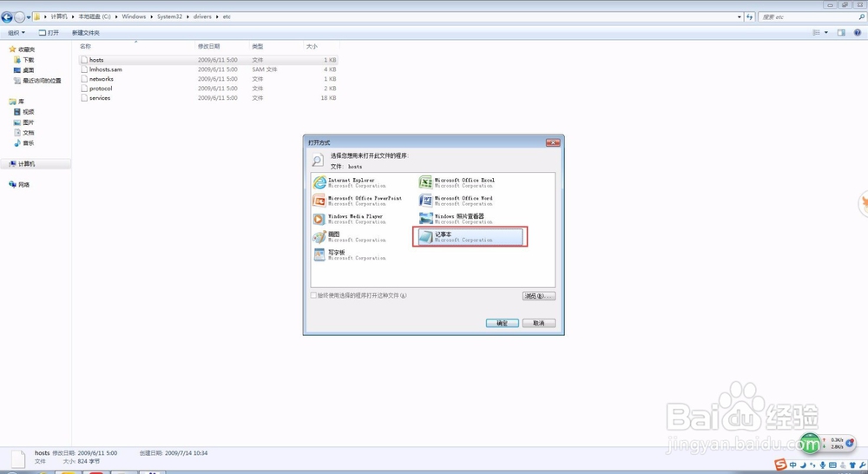Screen dimensions: 868x474
Task: Open 桌面 in navigation pane
Action: pos(24,70)
